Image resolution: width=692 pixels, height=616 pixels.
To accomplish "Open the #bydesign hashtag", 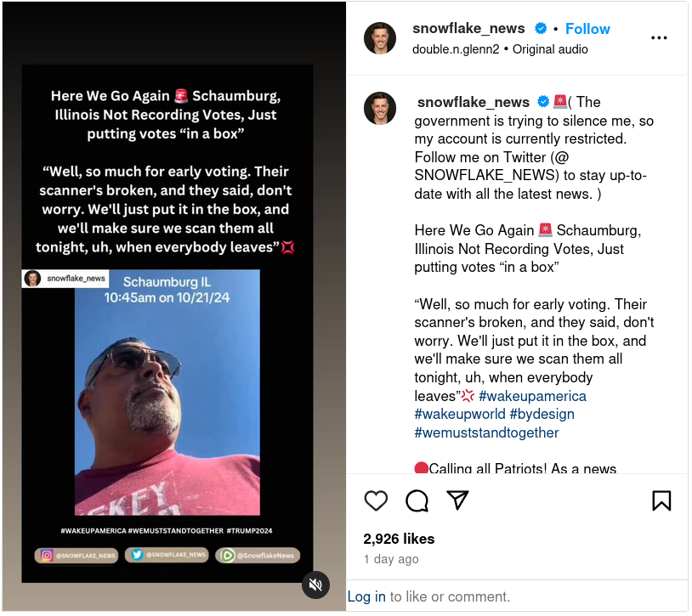I will coord(543,415).
